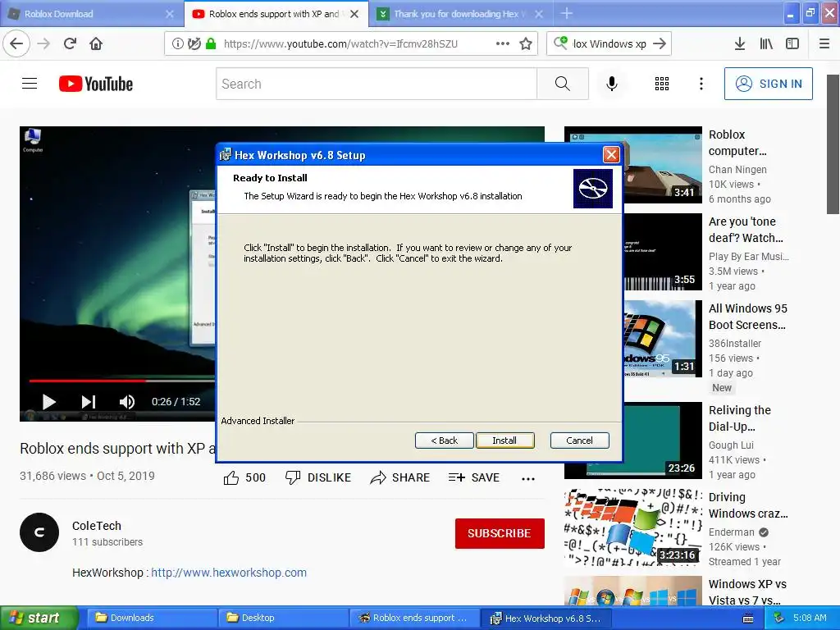Dislike the video

click(x=318, y=478)
